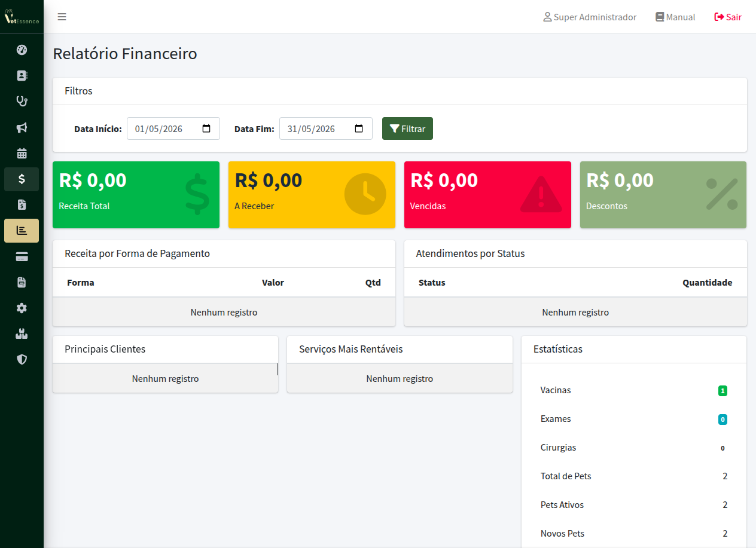Viewport: 756px width, 548px height.
Task: Click the Novos Pets row
Action: 634,534
